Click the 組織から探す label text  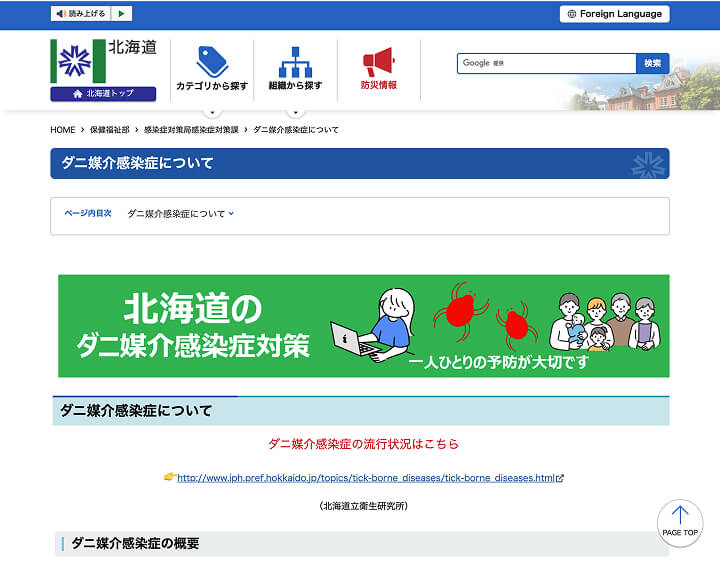pyautogui.click(x=295, y=85)
